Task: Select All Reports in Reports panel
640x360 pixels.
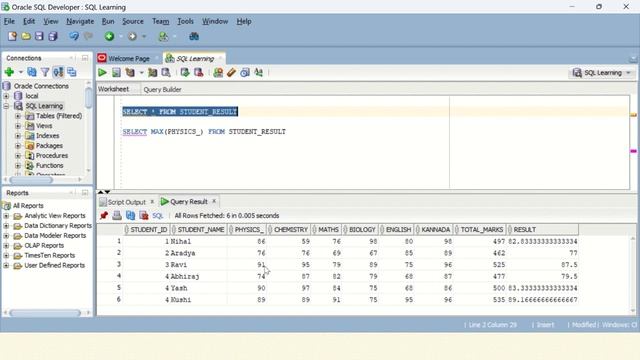Action: tap(28, 206)
